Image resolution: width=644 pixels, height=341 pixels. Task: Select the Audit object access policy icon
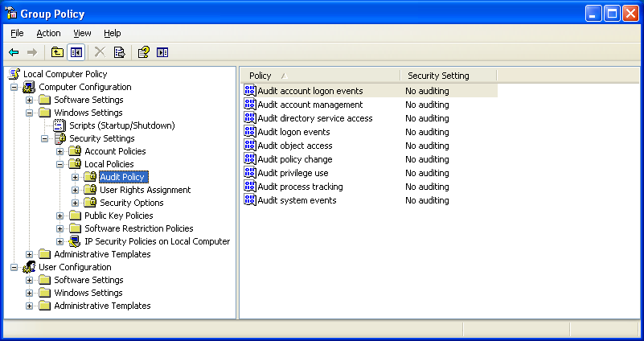coord(249,146)
